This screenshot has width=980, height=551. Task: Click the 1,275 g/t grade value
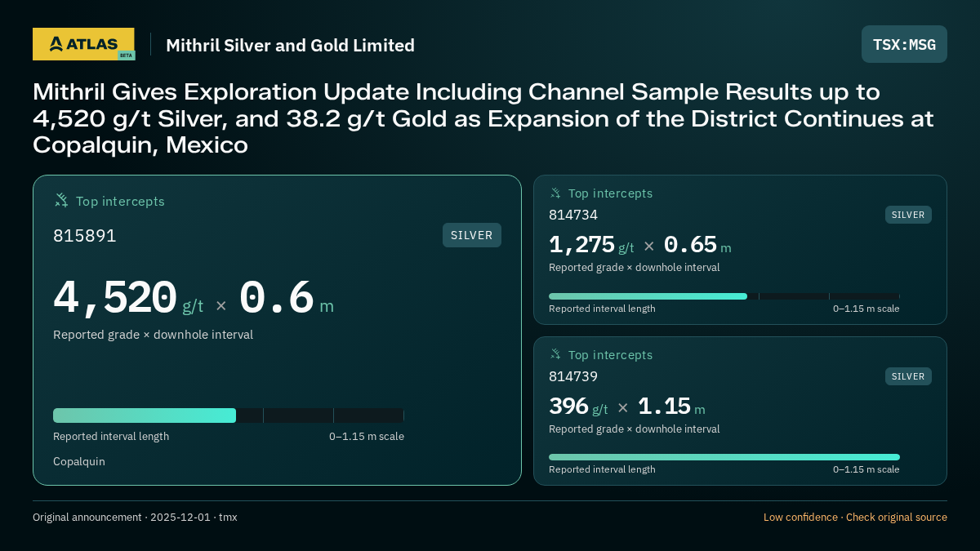pyautogui.click(x=591, y=245)
